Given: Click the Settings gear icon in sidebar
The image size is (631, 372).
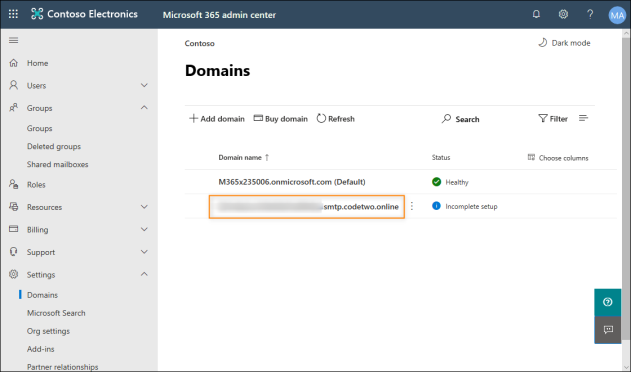Looking at the screenshot, I should [x=14, y=274].
